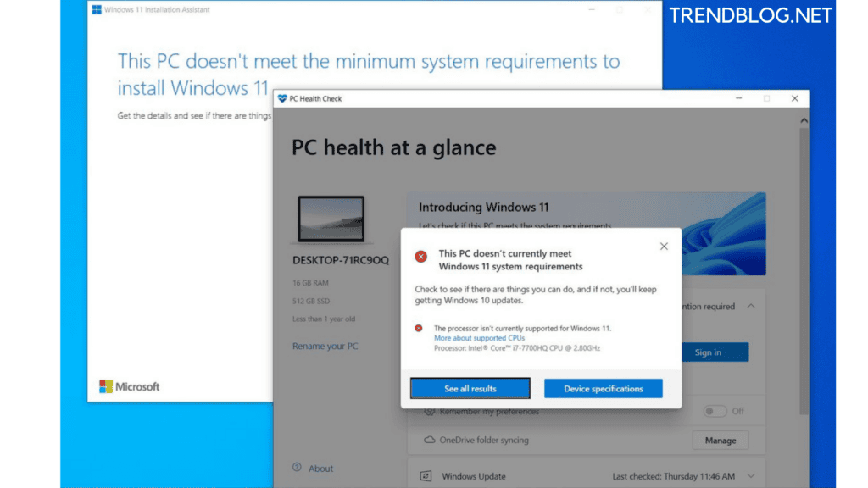Click the OneDrive cloud icon
This screenshot has height=488, width=868.
click(429, 440)
